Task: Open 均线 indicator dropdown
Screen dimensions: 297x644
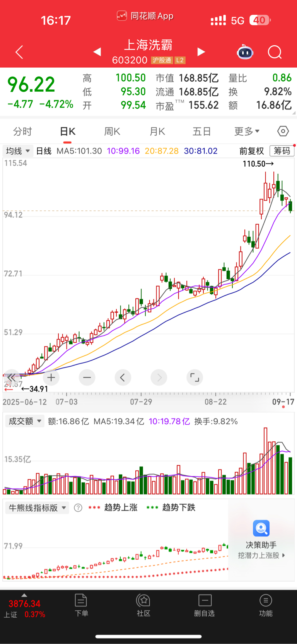Action: (x=18, y=151)
